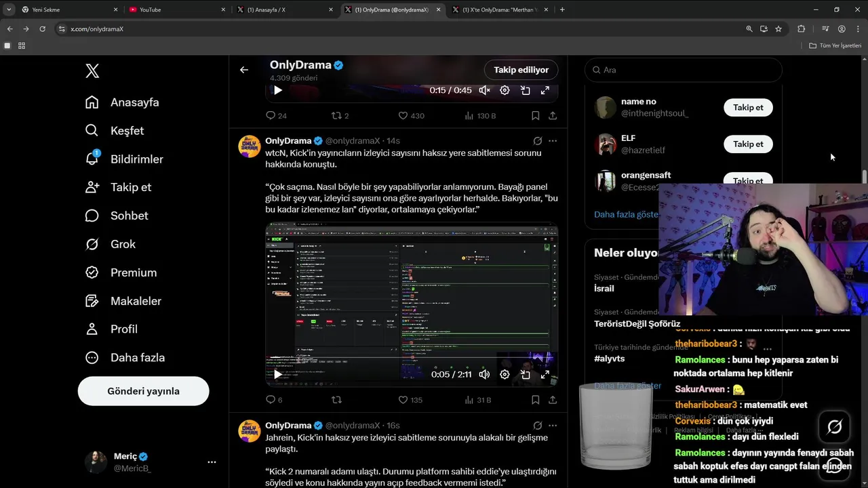Image resolution: width=868 pixels, height=488 pixels.
Task: Open a new browser tab
Action: coord(562,9)
